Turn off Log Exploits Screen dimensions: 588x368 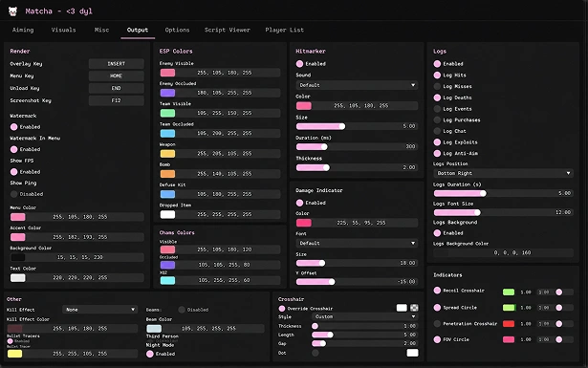point(437,142)
